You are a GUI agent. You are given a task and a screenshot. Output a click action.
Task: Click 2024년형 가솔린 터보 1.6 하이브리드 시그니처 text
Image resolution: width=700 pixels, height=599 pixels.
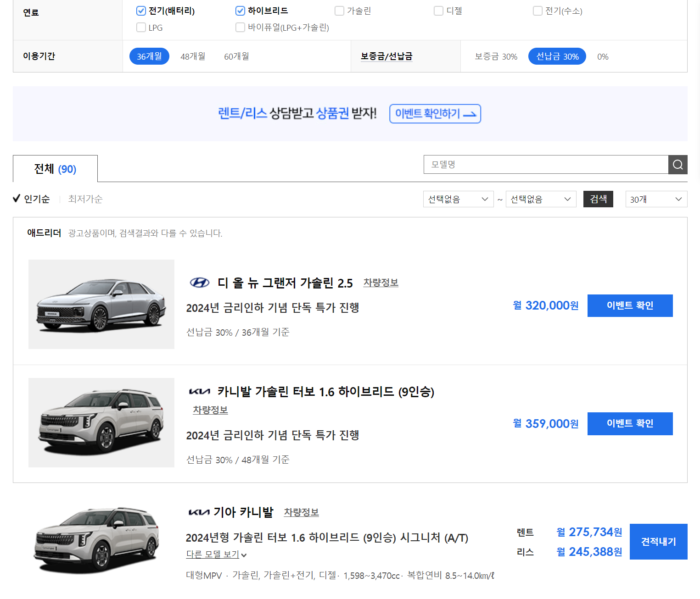click(327, 538)
